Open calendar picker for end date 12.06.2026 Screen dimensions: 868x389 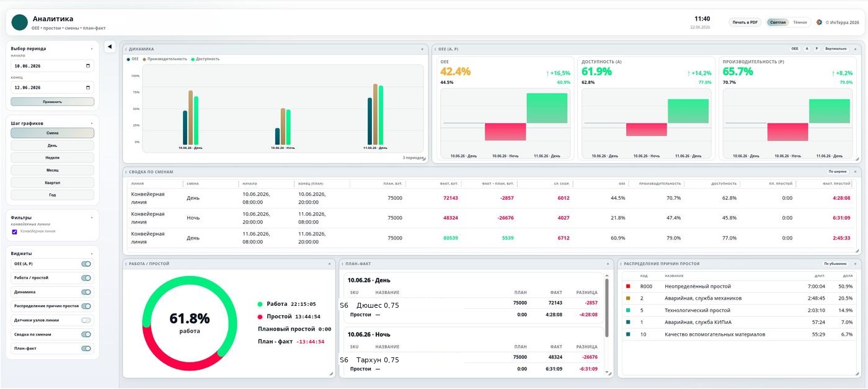(88, 87)
